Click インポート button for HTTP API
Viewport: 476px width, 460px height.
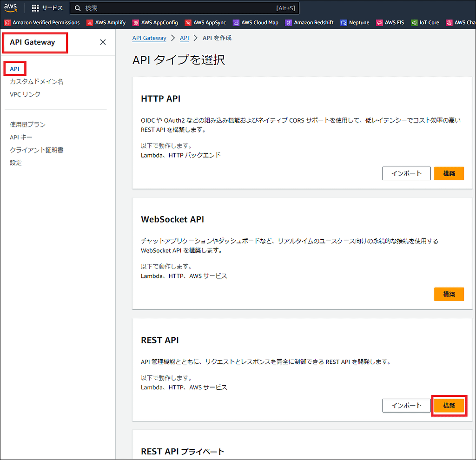(x=406, y=173)
